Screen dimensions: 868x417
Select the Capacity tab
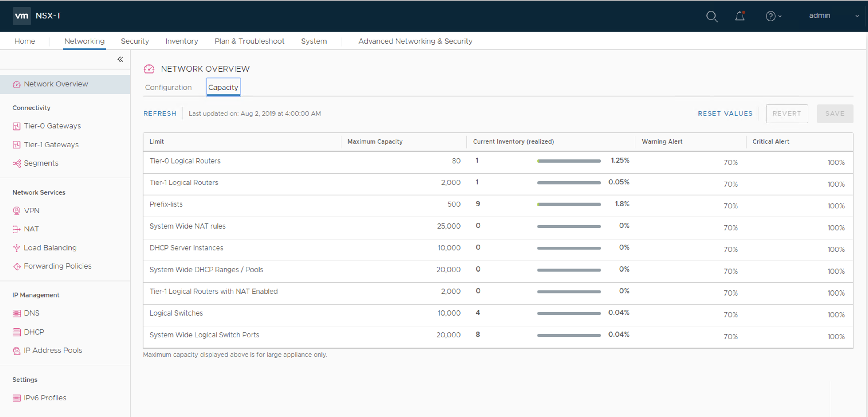click(223, 88)
